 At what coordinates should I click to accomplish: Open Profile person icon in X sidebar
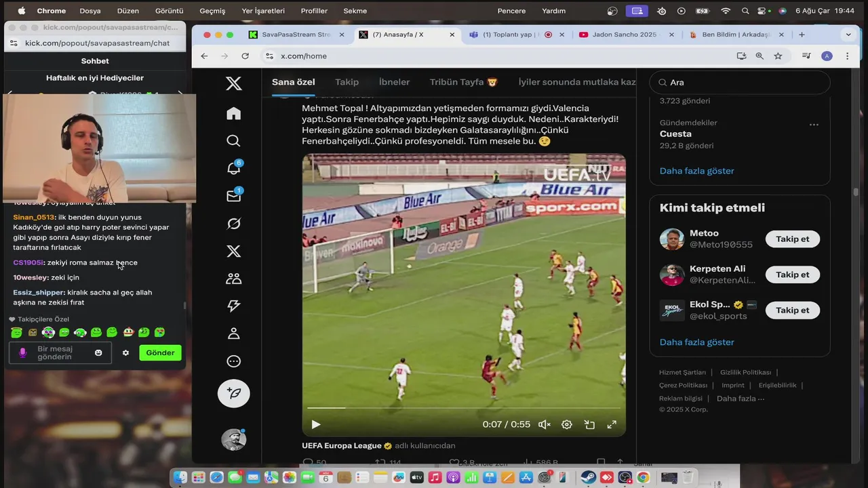(233, 333)
